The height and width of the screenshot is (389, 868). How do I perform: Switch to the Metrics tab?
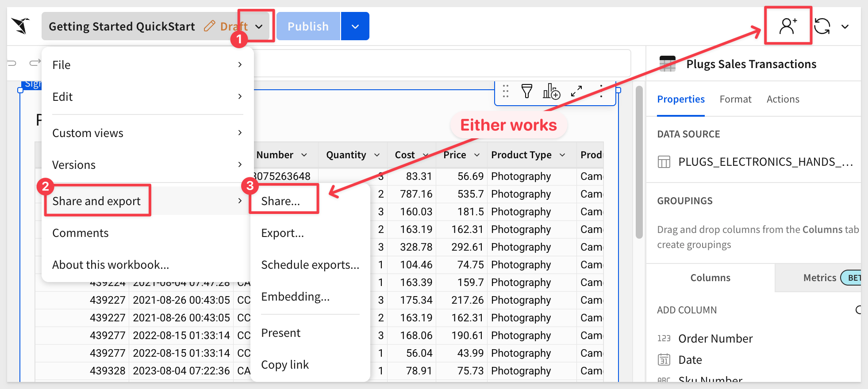(x=820, y=278)
